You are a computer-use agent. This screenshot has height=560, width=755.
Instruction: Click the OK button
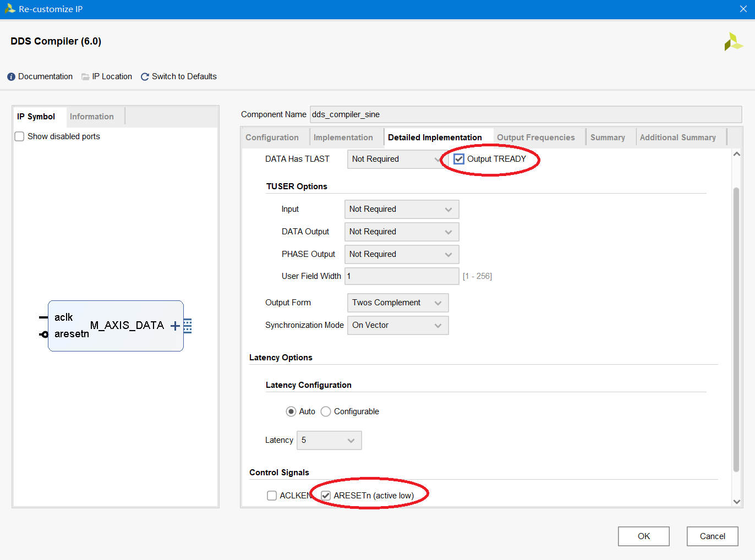pos(644,536)
